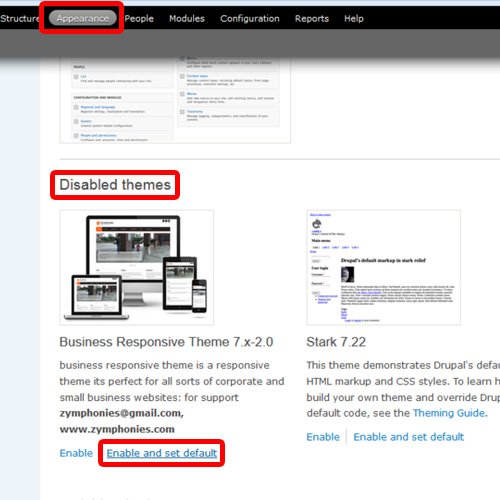Click the Drupal logo in Stark preview
The height and width of the screenshot is (500, 500).
(316, 224)
